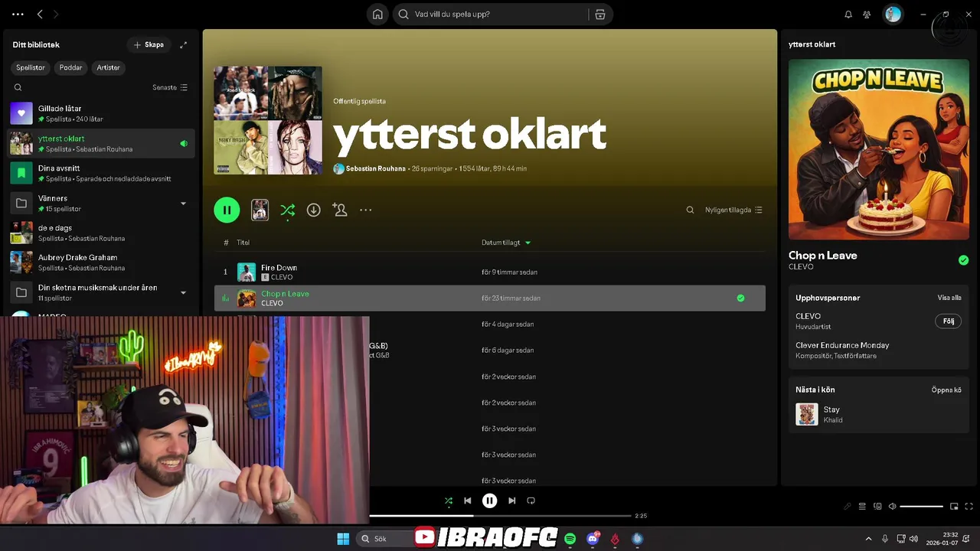980x551 pixels.
Task: Select the Spellistor filter chip
Action: [x=31, y=67]
